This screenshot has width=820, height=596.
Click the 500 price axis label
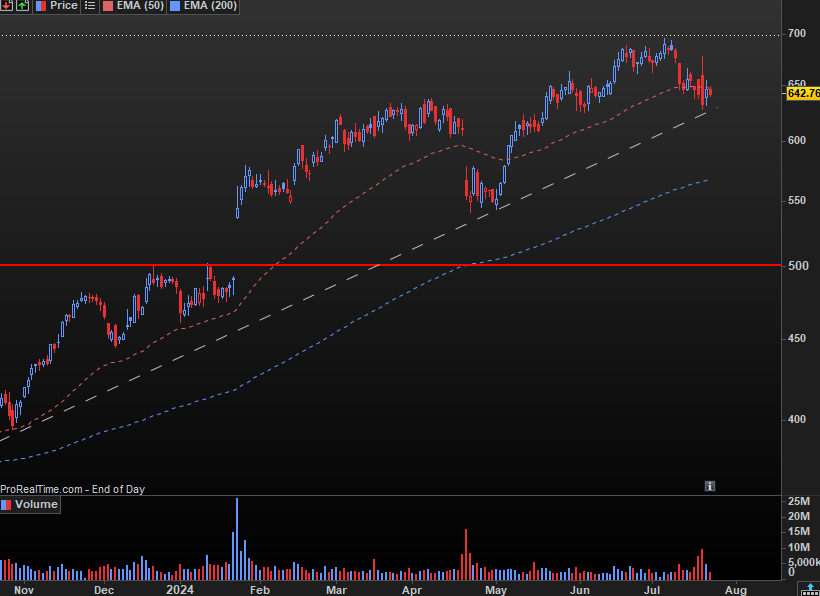point(797,266)
